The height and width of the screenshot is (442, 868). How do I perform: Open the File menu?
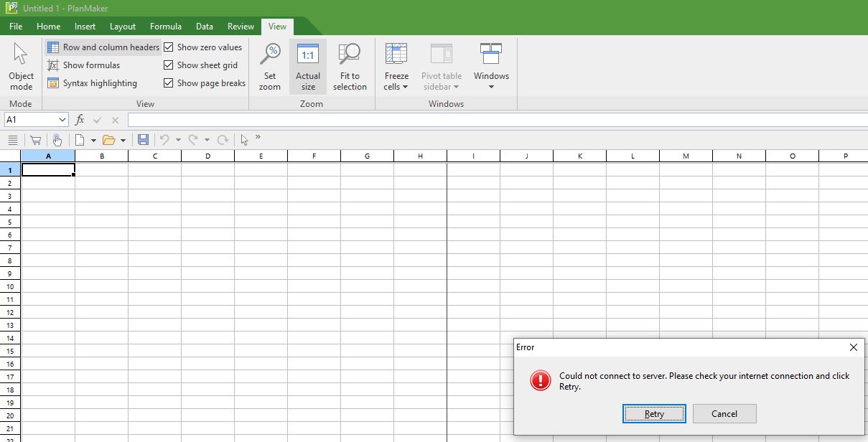16,27
